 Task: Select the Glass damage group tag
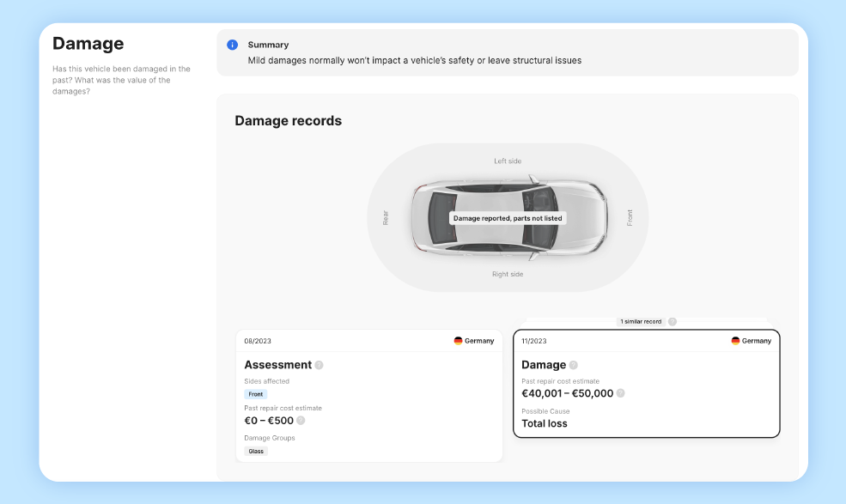pyautogui.click(x=256, y=451)
